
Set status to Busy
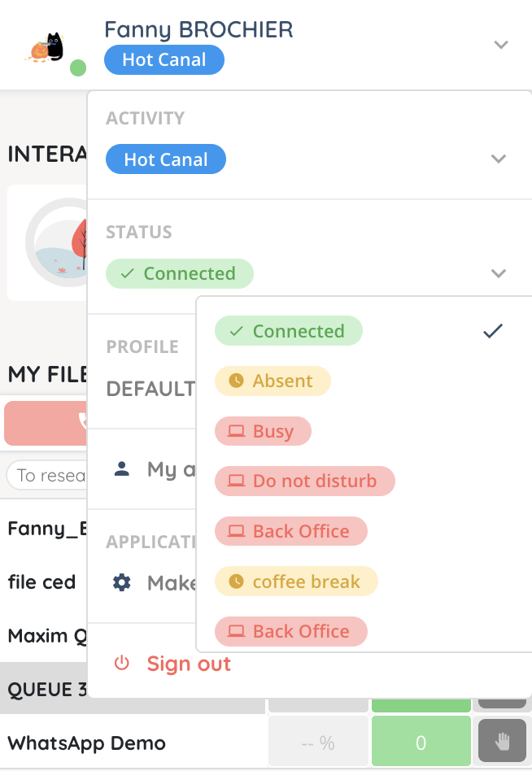coord(263,431)
